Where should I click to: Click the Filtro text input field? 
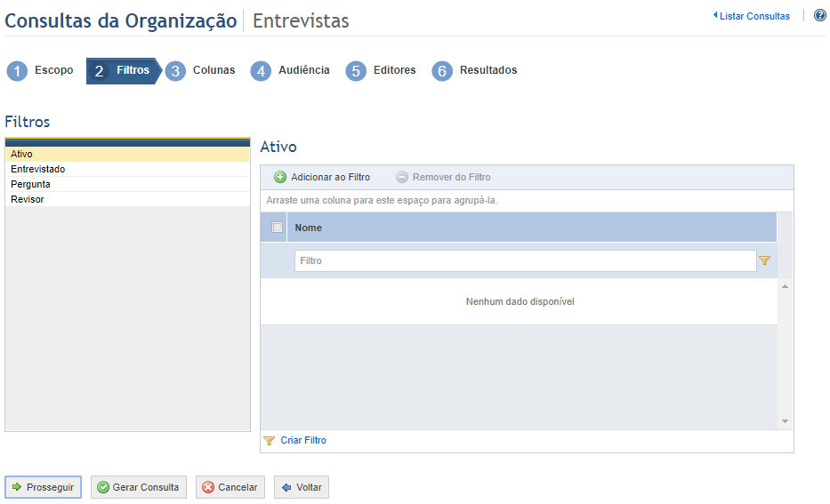(x=525, y=260)
